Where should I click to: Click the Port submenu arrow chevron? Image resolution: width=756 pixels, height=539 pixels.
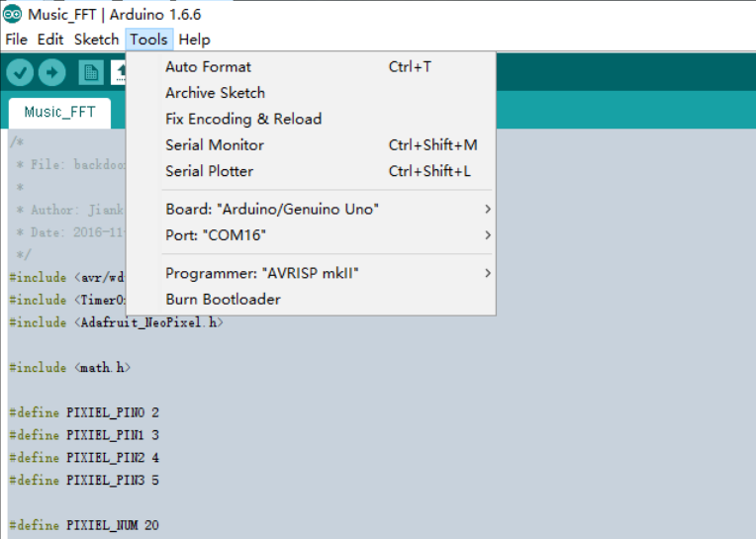(488, 235)
